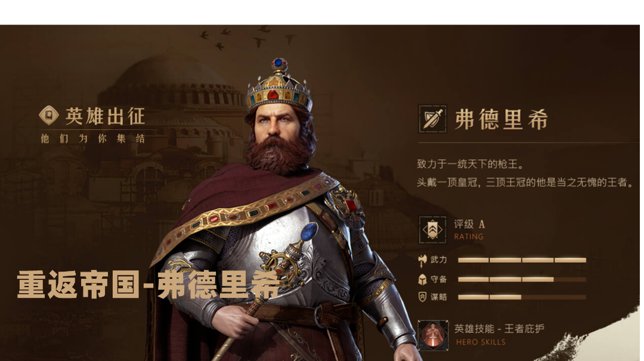Click the diamond book icon beside 英雄出征
The width and height of the screenshot is (644, 361).
(49, 116)
